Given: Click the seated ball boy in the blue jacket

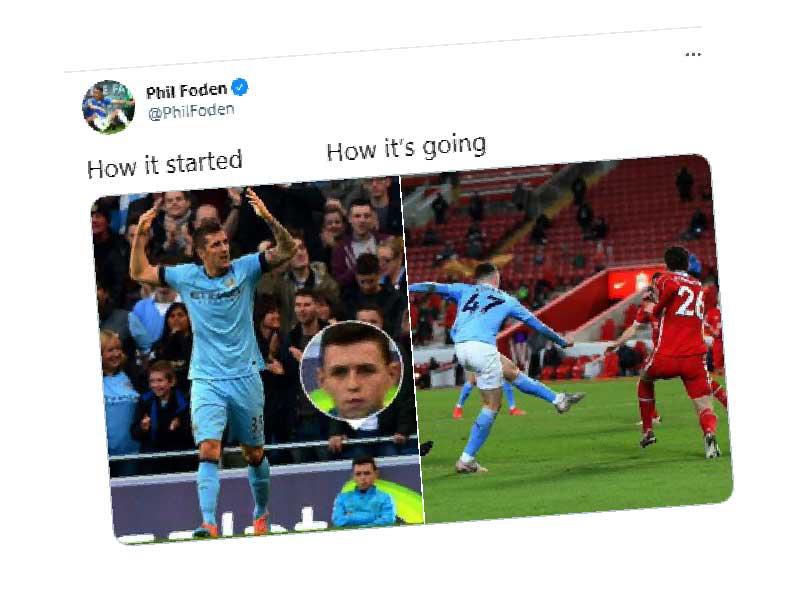Looking at the screenshot, I should coord(364,494).
